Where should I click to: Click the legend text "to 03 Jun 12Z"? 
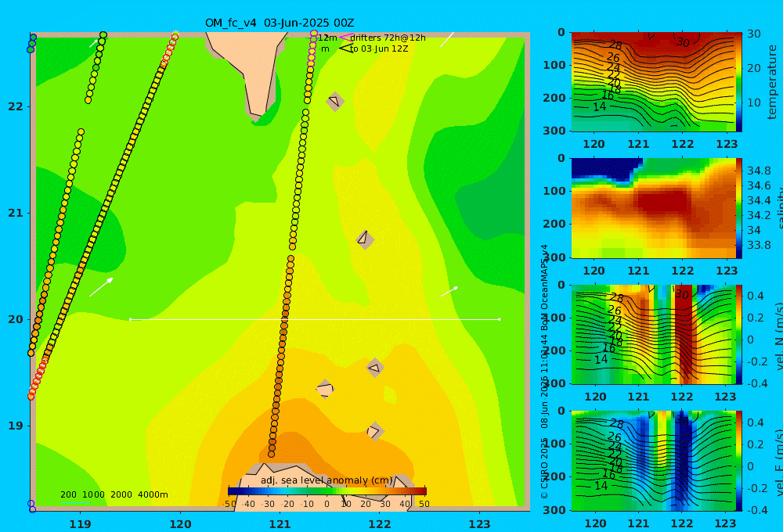(379, 49)
